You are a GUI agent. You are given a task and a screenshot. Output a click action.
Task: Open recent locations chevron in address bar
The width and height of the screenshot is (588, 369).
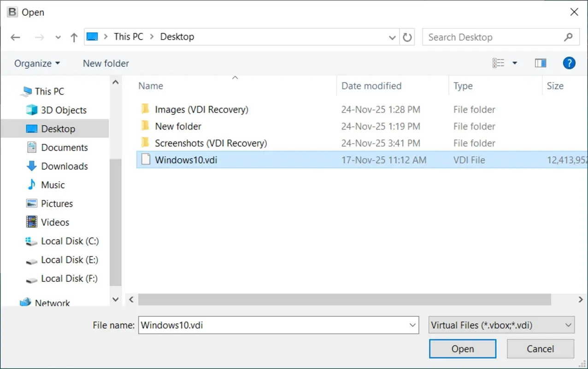392,37
